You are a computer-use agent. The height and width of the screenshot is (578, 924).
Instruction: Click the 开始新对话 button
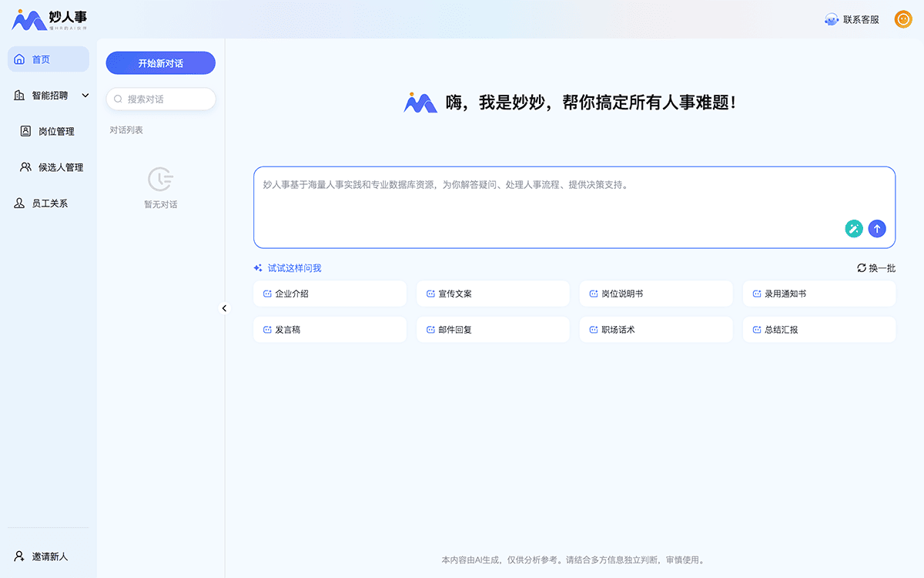coord(160,62)
